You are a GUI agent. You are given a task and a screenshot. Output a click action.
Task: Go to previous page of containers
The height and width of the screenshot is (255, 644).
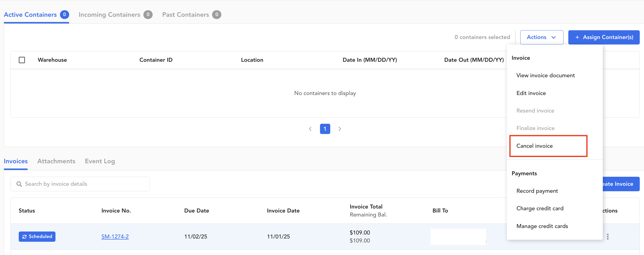pyautogui.click(x=310, y=129)
